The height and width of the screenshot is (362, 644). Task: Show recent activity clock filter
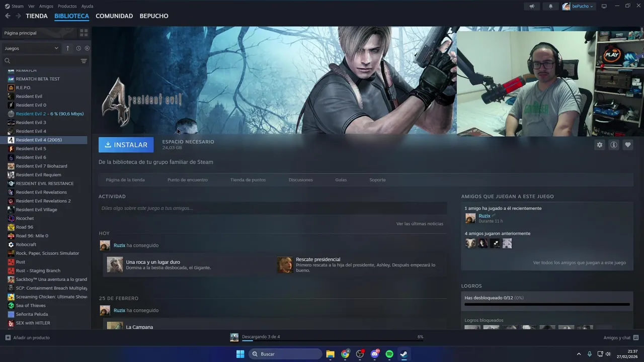[78, 48]
